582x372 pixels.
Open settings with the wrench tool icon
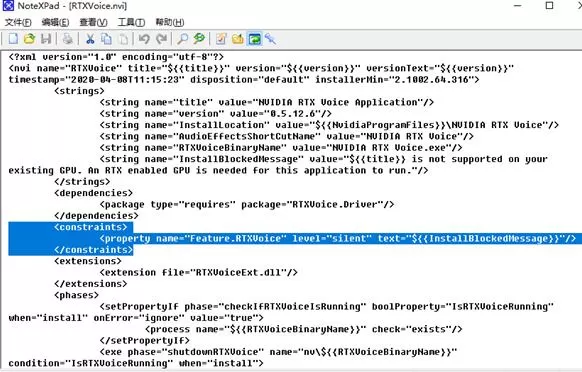pos(271,39)
